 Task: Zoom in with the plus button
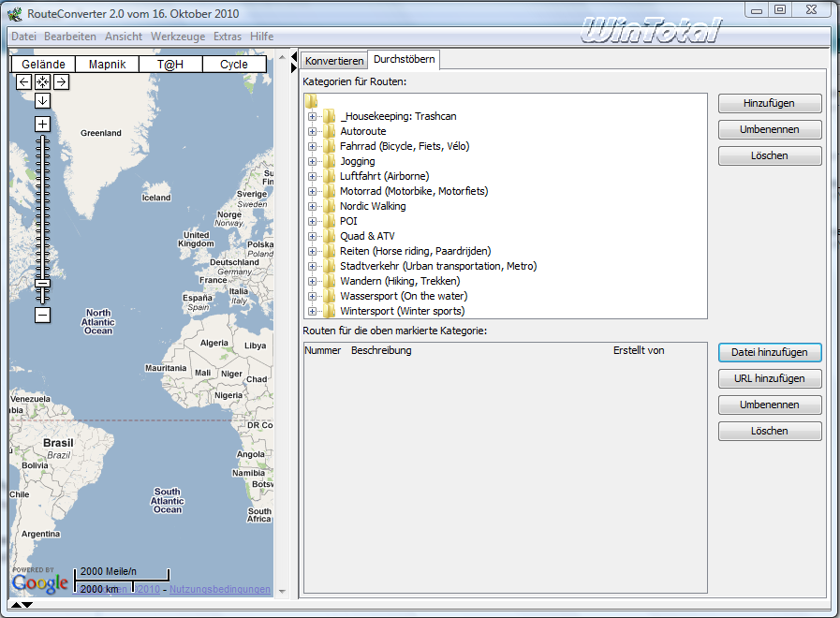(x=42, y=124)
